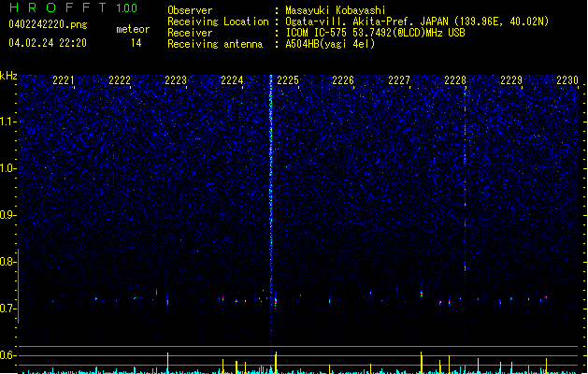Click the 2223 time marker
Viewport: 588px width, 374px height.
coord(176,80)
